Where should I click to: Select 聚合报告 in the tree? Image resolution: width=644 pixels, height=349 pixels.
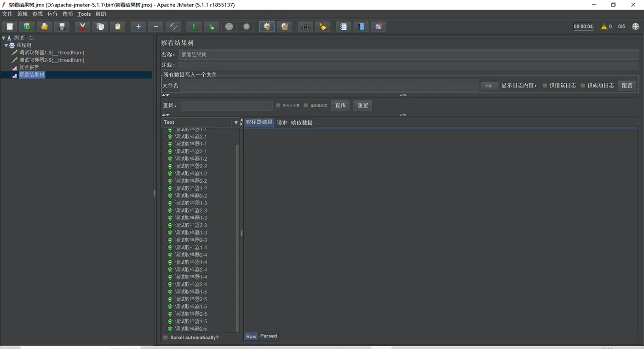pyautogui.click(x=29, y=68)
